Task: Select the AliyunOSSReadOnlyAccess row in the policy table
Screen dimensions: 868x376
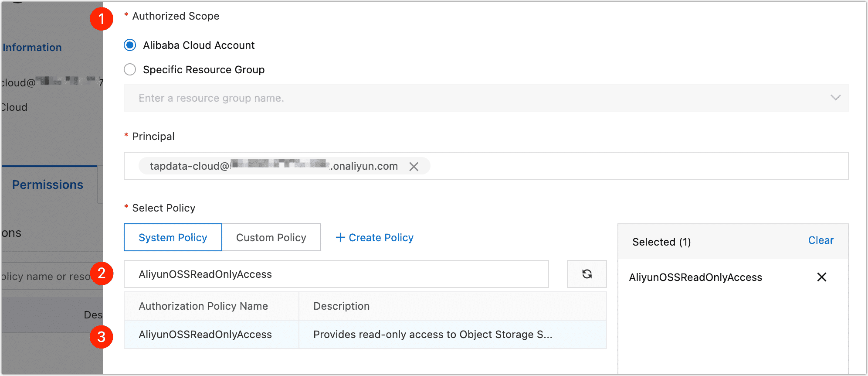Action: tap(205, 335)
